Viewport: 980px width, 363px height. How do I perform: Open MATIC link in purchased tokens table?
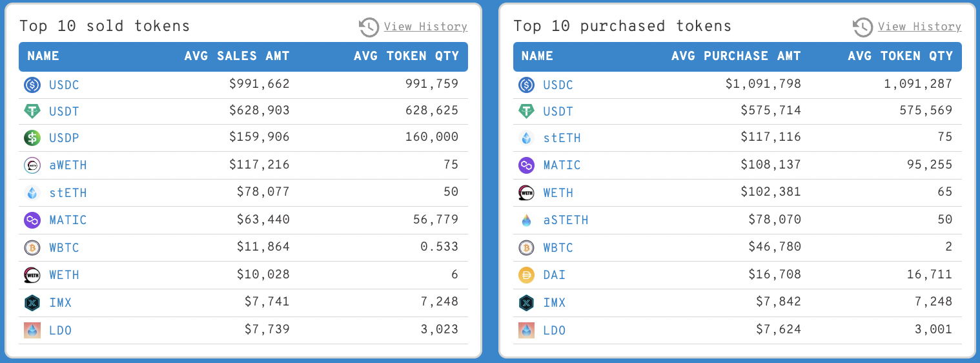[x=562, y=165]
